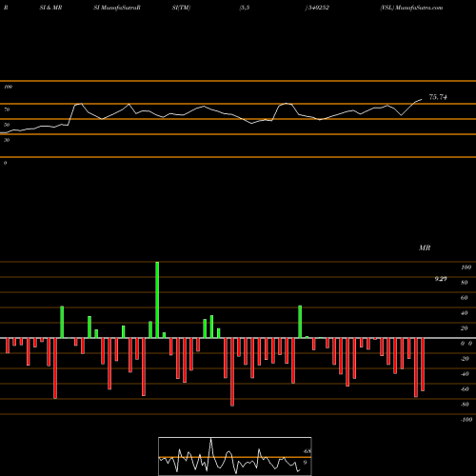This screenshot has width=476, height=476.
Task: Open the mini overview chart thumbnail
Action: click(235, 456)
